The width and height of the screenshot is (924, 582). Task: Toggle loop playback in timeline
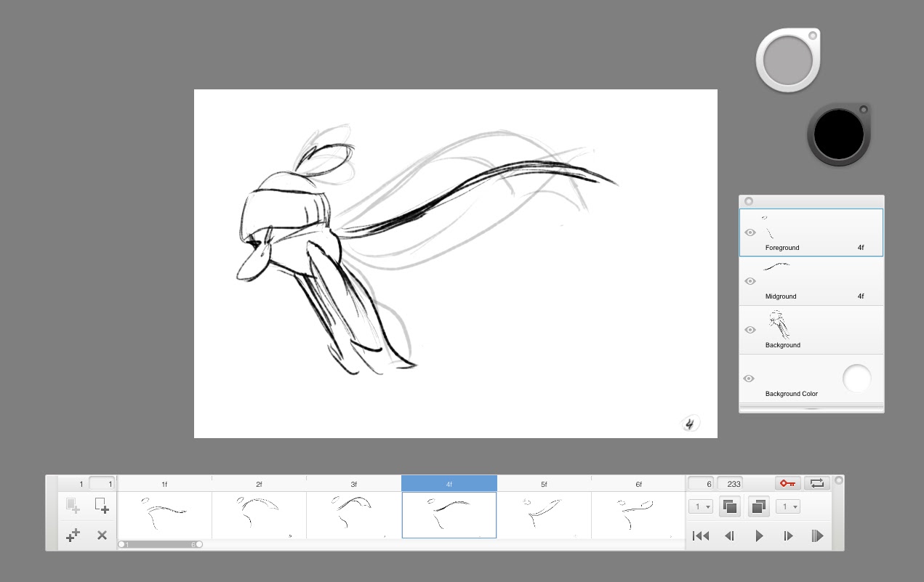click(817, 483)
